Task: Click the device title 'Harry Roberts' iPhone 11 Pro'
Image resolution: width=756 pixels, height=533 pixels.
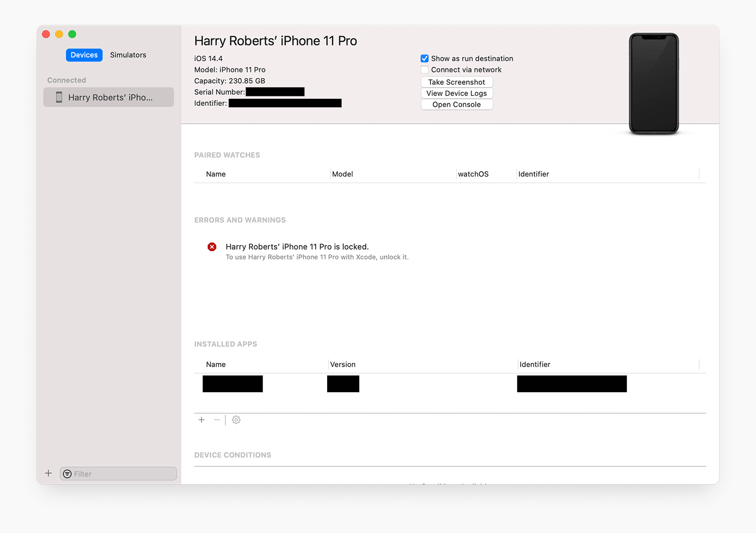Action: pos(276,41)
